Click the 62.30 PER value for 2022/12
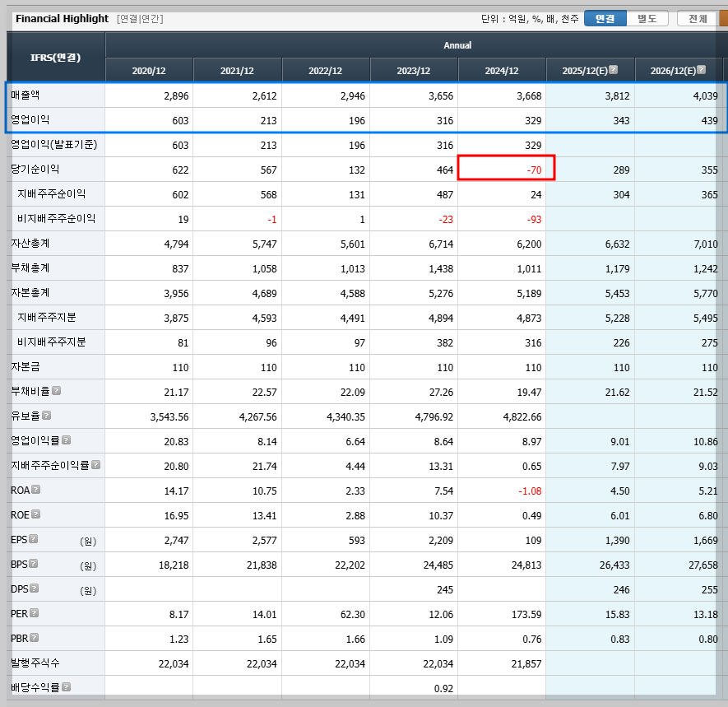Screen dimensions: 728x707 pos(353,615)
